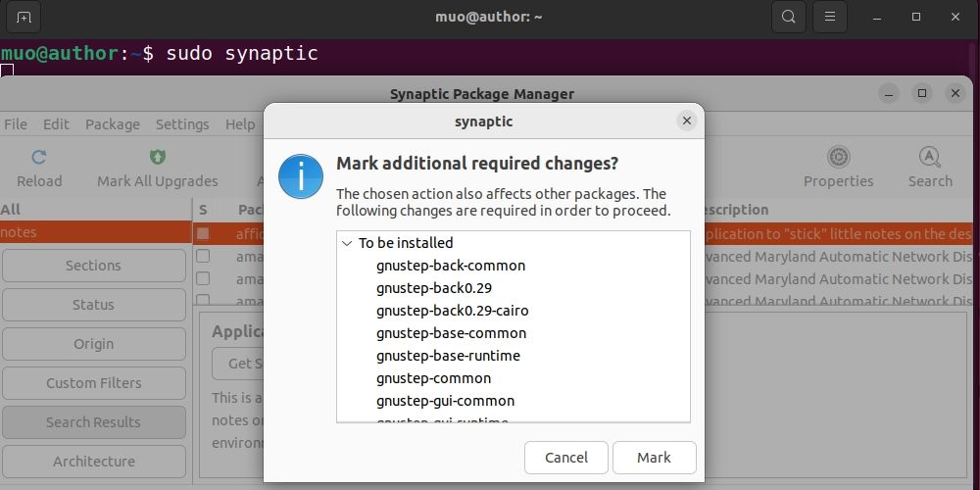Select gnustep-base-runtime in the list

(448, 356)
